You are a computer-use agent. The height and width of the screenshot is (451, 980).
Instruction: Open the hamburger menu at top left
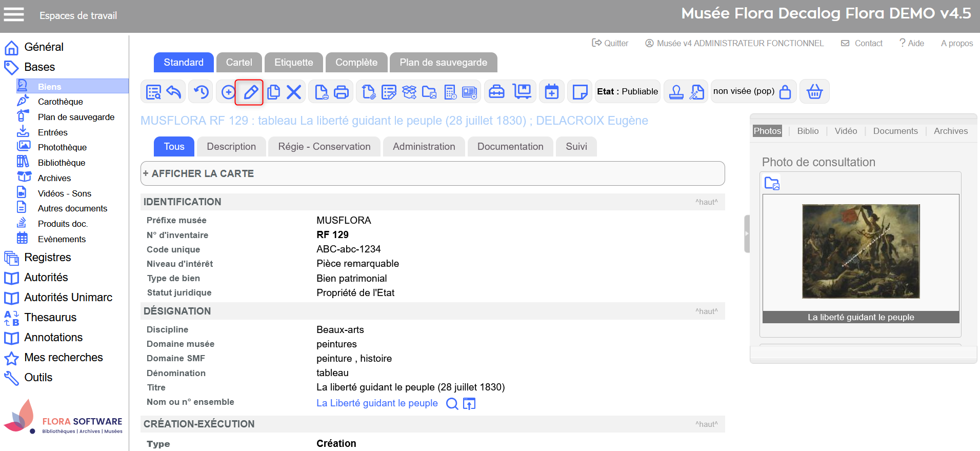click(14, 15)
